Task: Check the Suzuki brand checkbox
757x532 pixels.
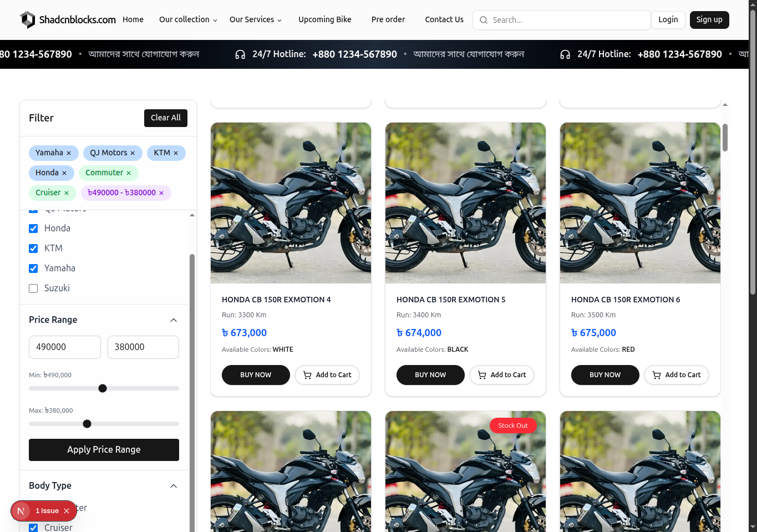Action: click(x=33, y=288)
